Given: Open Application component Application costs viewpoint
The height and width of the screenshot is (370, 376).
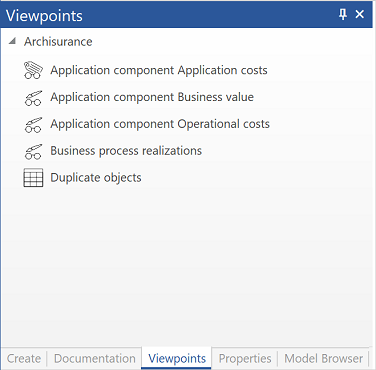Looking at the screenshot, I should click(x=159, y=70).
